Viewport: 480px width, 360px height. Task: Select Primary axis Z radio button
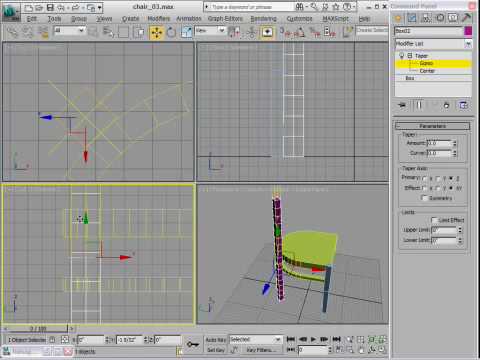point(451,179)
